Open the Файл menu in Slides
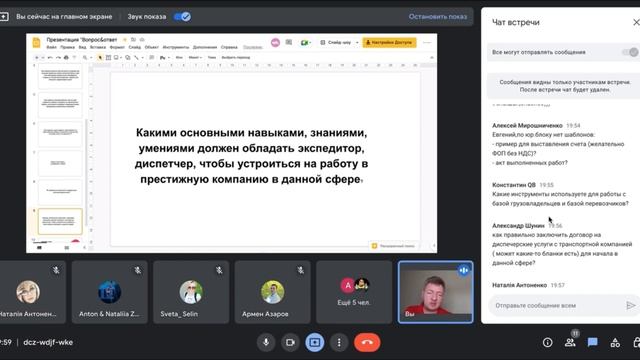The image size is (640, 360). (51, 47)
